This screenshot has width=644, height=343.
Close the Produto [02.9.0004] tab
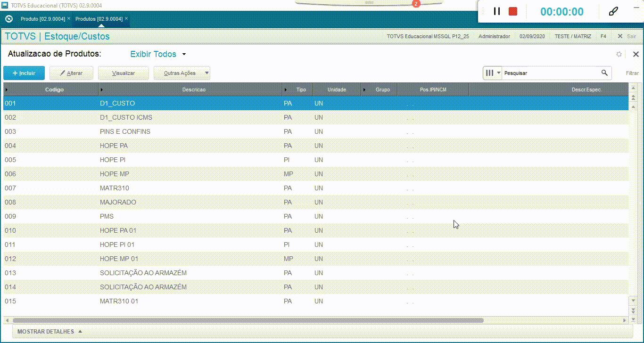69,18
